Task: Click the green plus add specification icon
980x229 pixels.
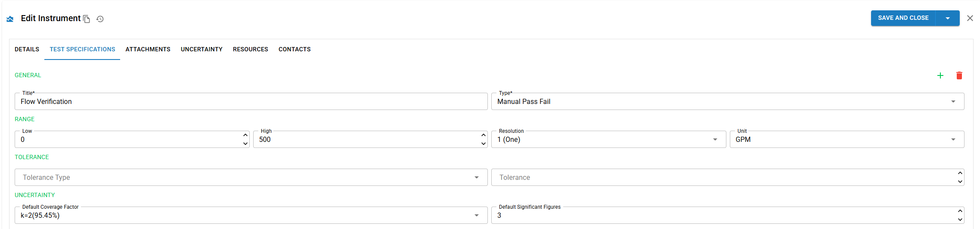Action: click(940, 75)
